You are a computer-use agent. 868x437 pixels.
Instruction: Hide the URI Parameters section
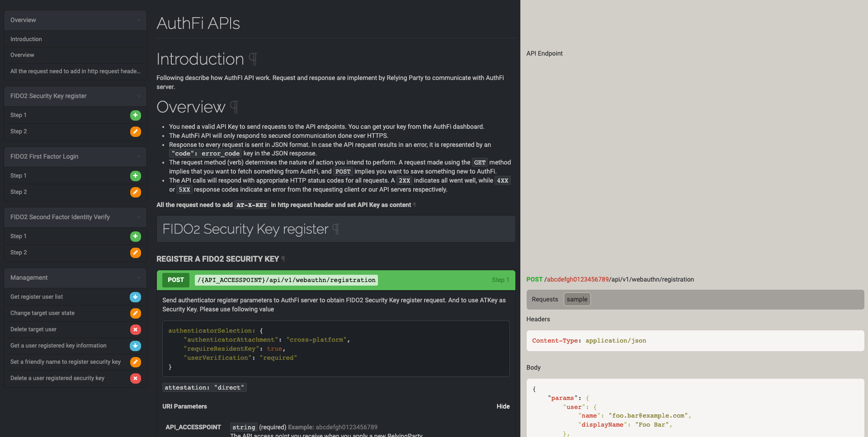503,406
